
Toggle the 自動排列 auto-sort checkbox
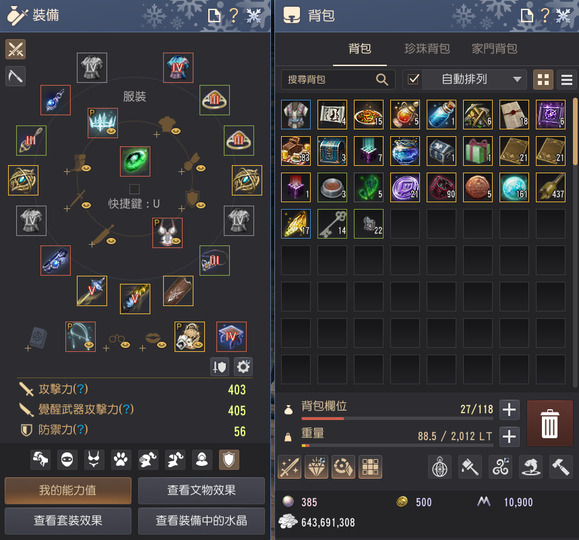tap(414, 79)
